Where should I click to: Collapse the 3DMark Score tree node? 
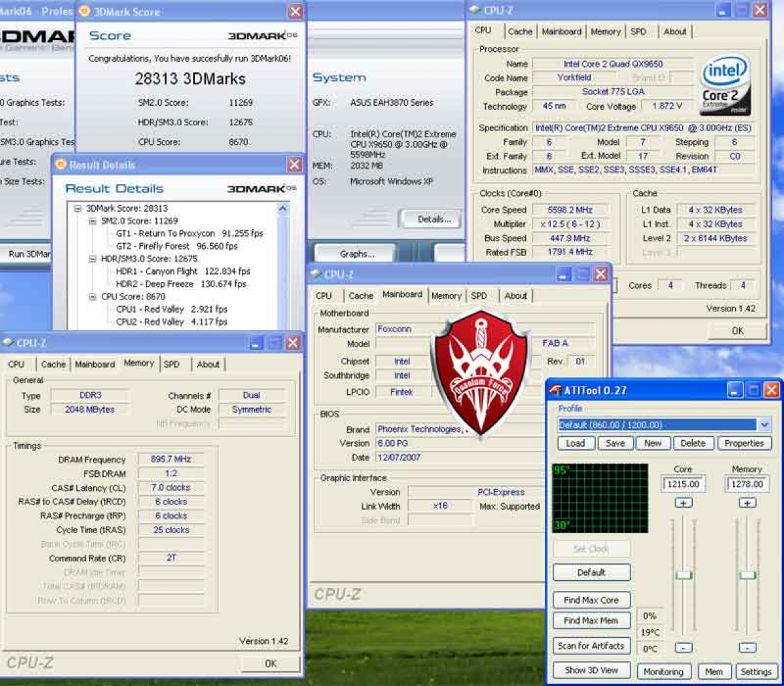tap(78, 208)
